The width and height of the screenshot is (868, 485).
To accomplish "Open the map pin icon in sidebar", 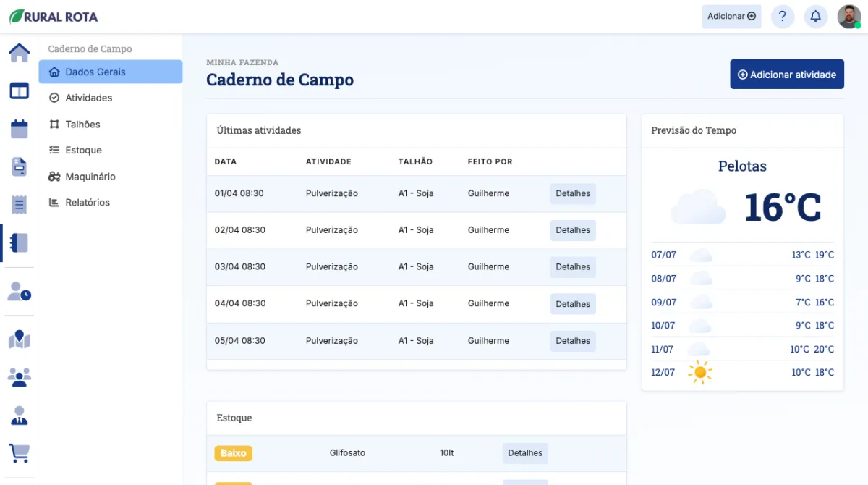I will pos(20,339).
